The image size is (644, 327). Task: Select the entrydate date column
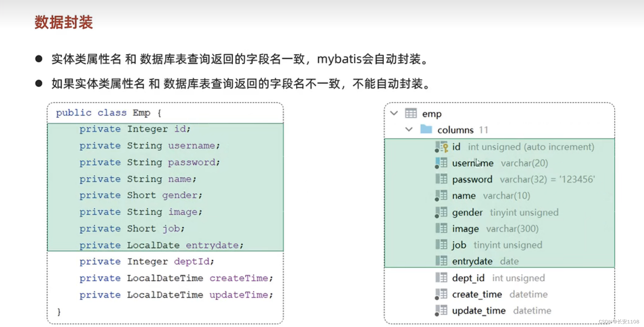(486, 261)
